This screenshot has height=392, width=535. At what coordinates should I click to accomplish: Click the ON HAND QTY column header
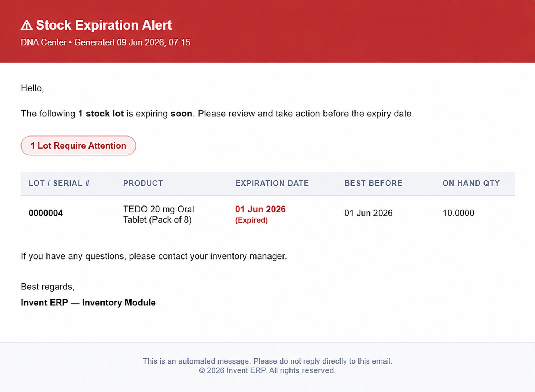click(471, 183)
